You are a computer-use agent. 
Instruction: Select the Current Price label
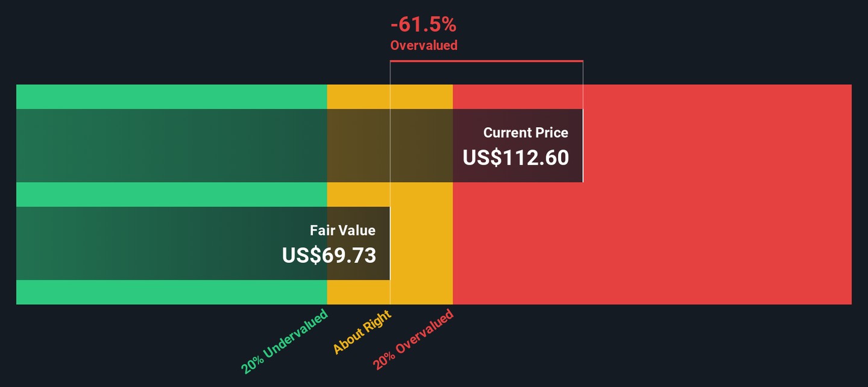[x=526, y=133]
